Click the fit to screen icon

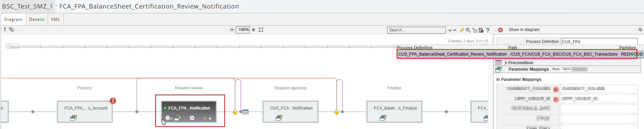[x=261, y=30]
